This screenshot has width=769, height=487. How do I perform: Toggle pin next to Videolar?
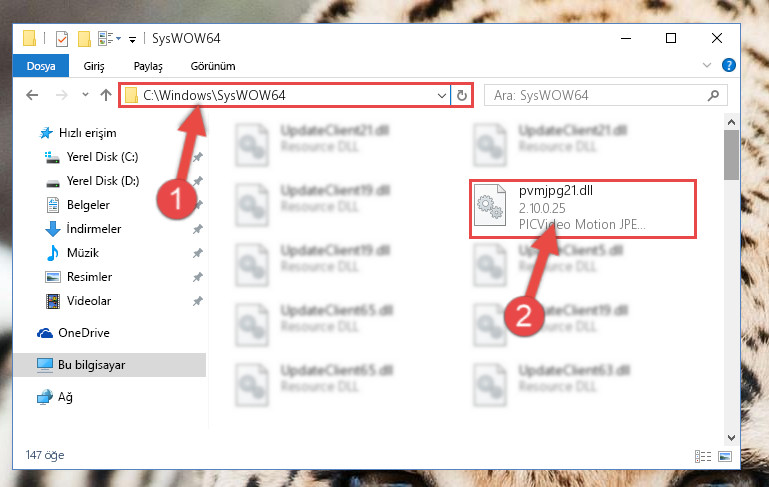(198, 301)
